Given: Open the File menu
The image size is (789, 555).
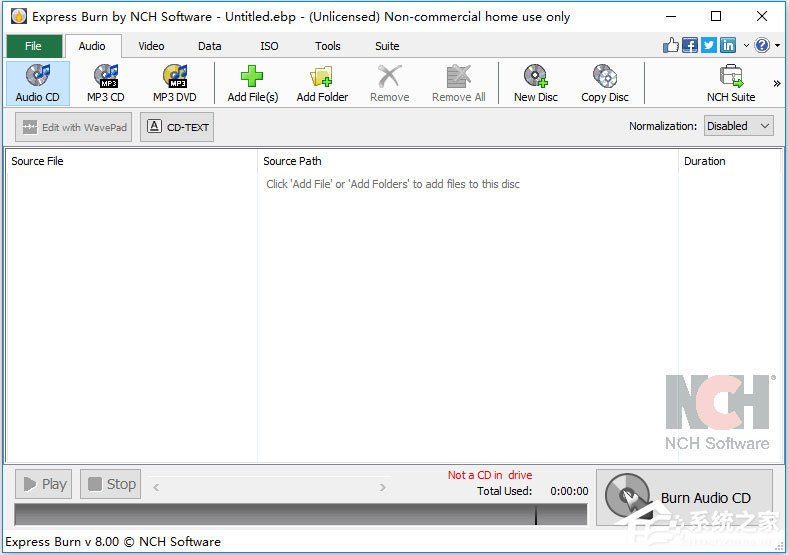Looking at the screenshot, I should (34, 46).
